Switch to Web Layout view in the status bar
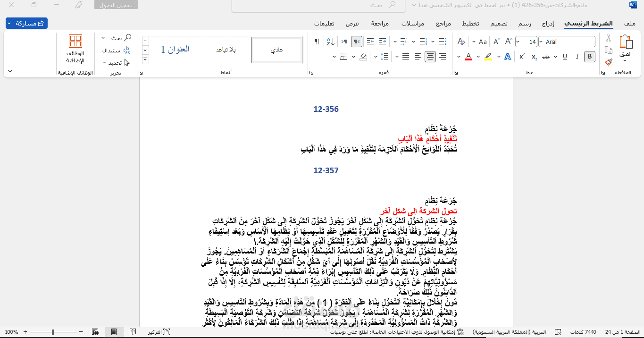The width and height of the screenshot is (644, 338). pos(95,332)
